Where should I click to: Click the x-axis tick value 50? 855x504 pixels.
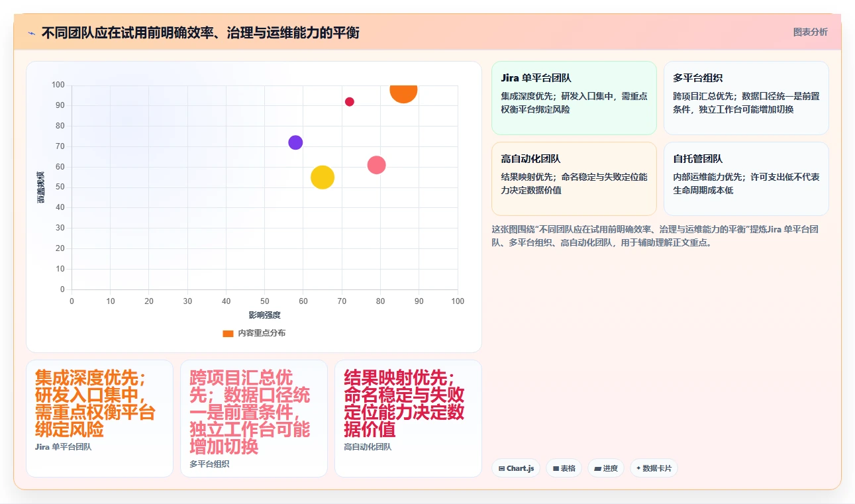click(x=265, y=301)
